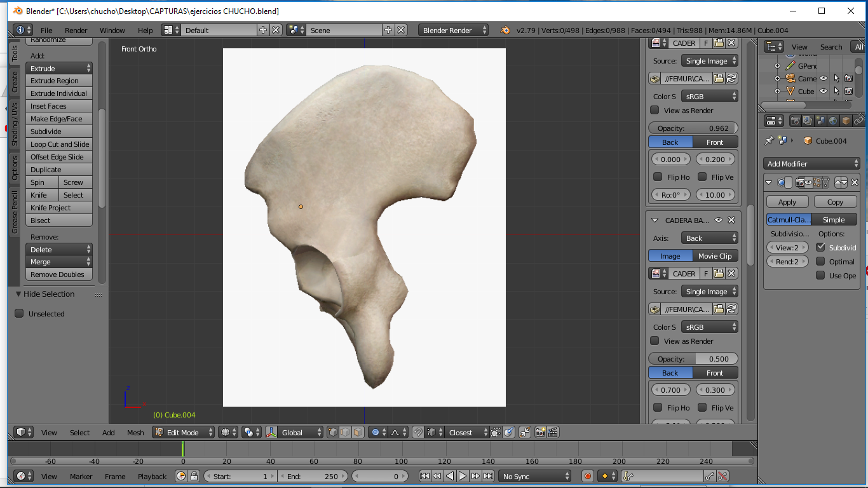Image resolution: width=868 pixels, height=488 pixels.
Task: Open the Add Modifier dropdown
Action: pos(811,164)
